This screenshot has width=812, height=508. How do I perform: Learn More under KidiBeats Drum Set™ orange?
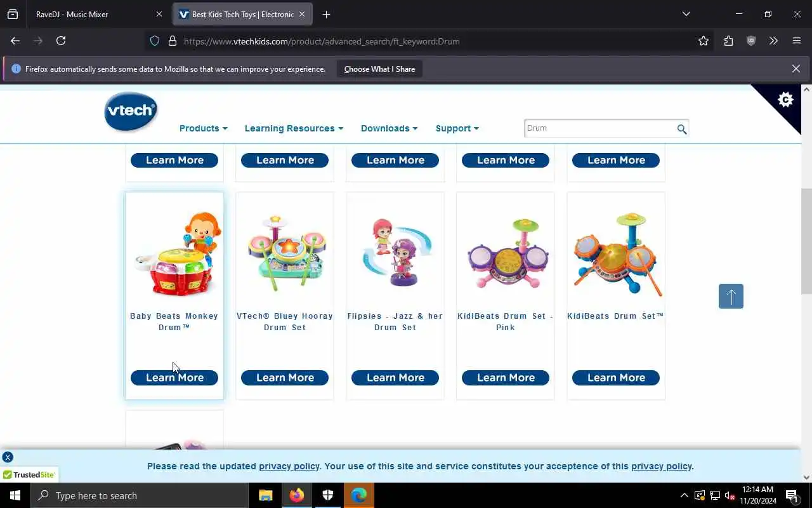pos(616,377)
